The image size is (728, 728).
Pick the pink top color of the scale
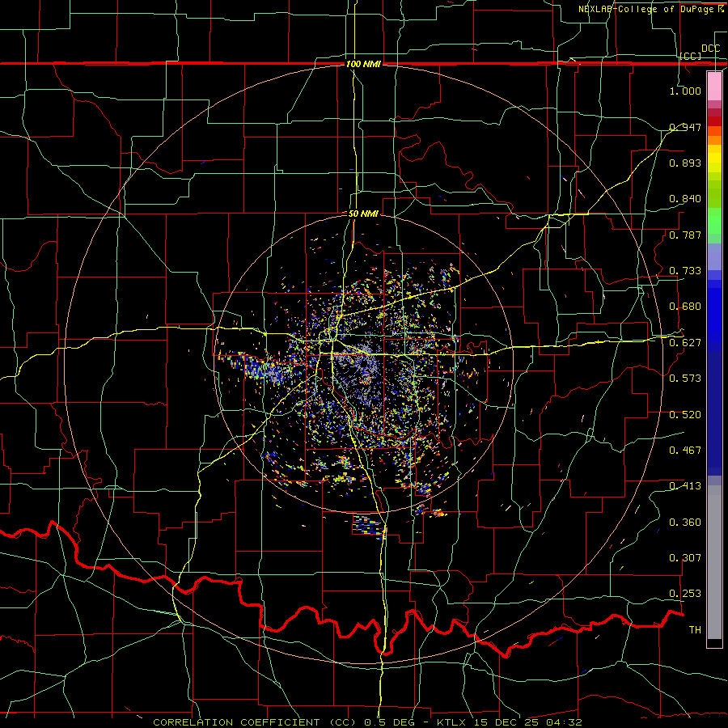point(714,86)
